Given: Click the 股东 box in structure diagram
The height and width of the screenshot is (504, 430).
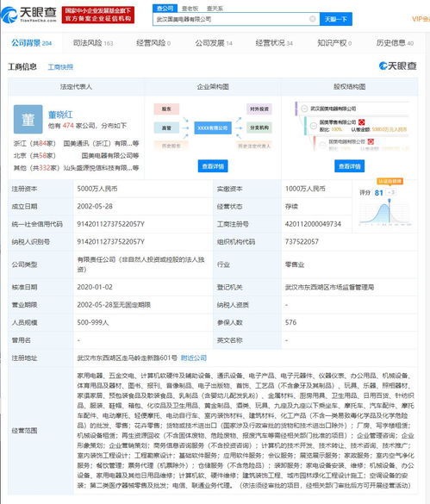Looking at the screenshot, I should pyautogui.click(x=166, y=109).
